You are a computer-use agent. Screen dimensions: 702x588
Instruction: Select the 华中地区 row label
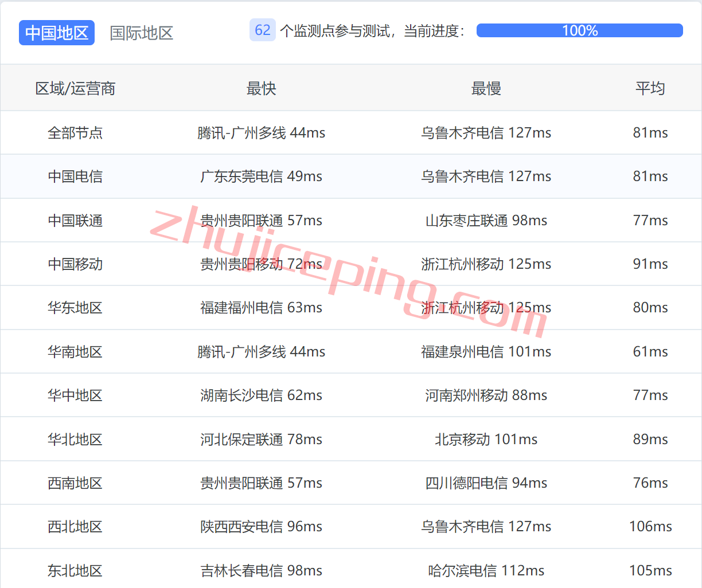coord(75,395)
